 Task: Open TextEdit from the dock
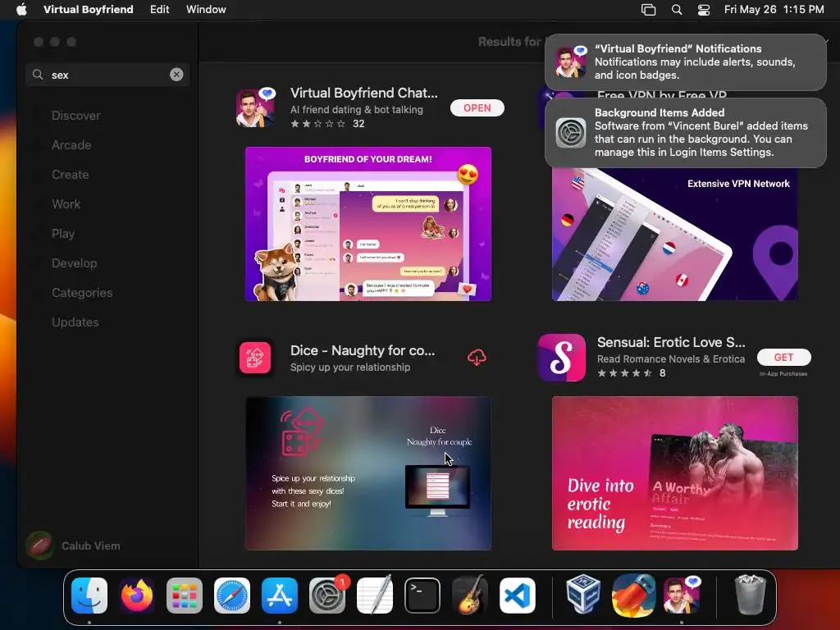point(374,596)
